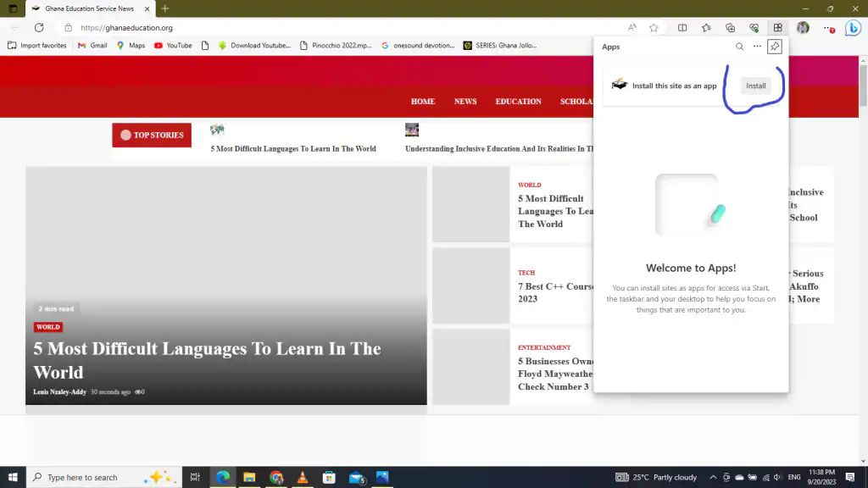Viewport: 868px width, 488px height.
Task: Open Bing Chat sidebar icon
Action: [x=853, y=27]
